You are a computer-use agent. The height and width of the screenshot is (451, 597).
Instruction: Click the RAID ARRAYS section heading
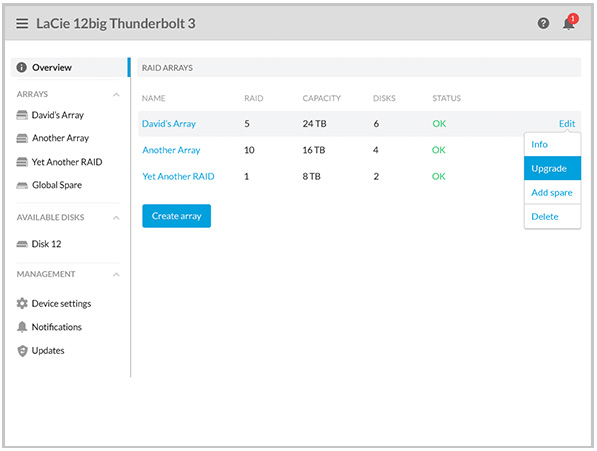click(x=167, y=68)
